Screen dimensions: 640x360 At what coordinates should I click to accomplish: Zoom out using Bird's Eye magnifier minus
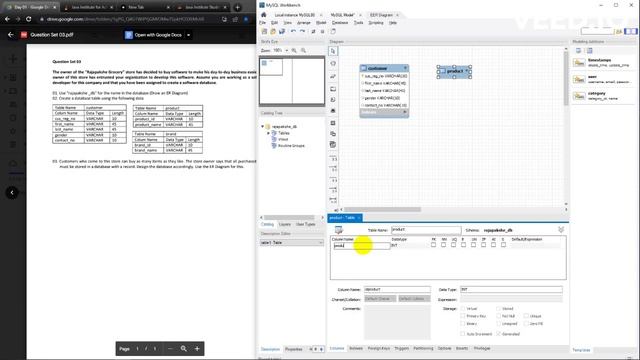(303, 51)
